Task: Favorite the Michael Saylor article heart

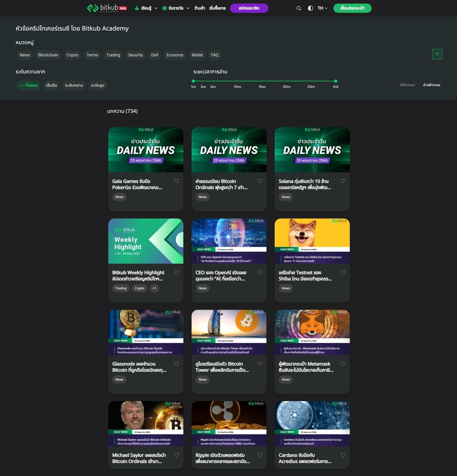Action: coord(177,455)
